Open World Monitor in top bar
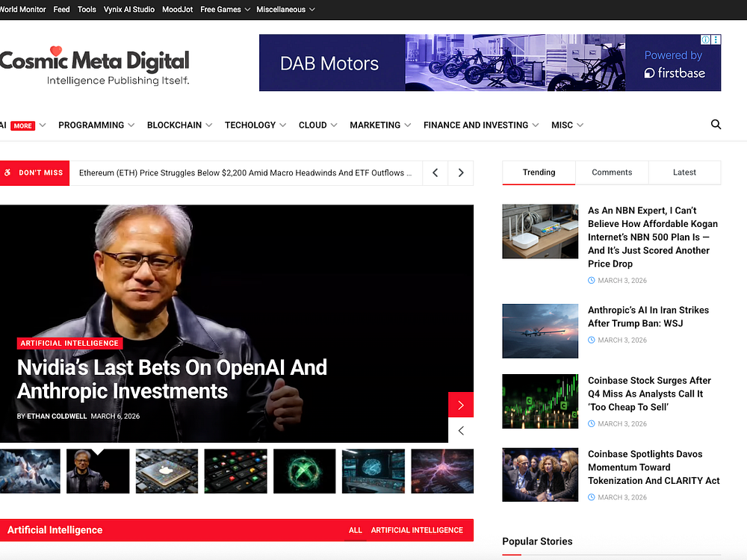Image resolution: width=747 pixels, height=560 pixels. point(23,10)
